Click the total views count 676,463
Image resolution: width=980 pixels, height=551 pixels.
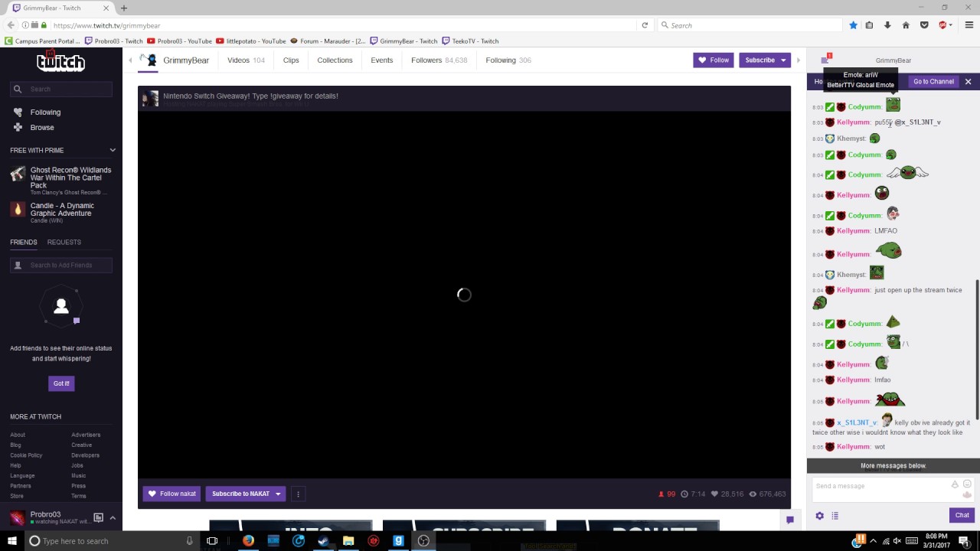tap(768, 494)
